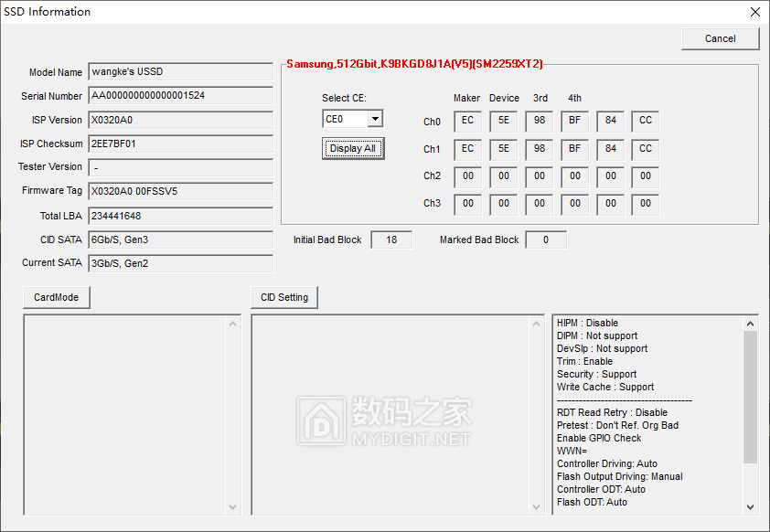Click scroll-up arrow of settings info list

pyautogui.click(x=750, y=324)
